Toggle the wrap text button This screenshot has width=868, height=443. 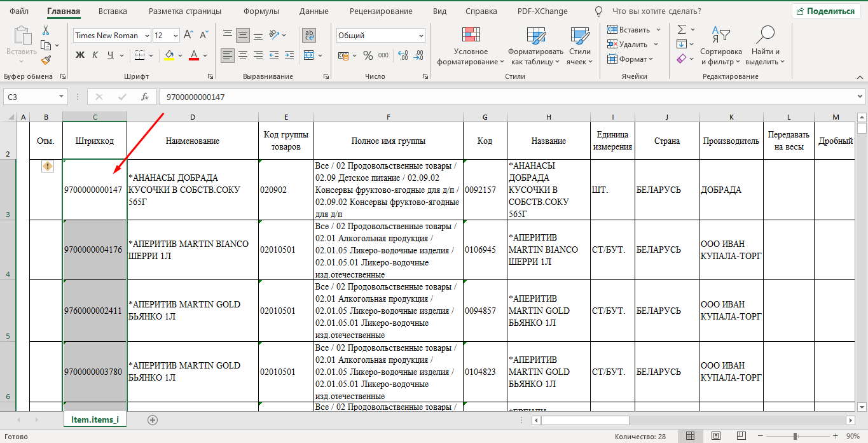point(310,35)
